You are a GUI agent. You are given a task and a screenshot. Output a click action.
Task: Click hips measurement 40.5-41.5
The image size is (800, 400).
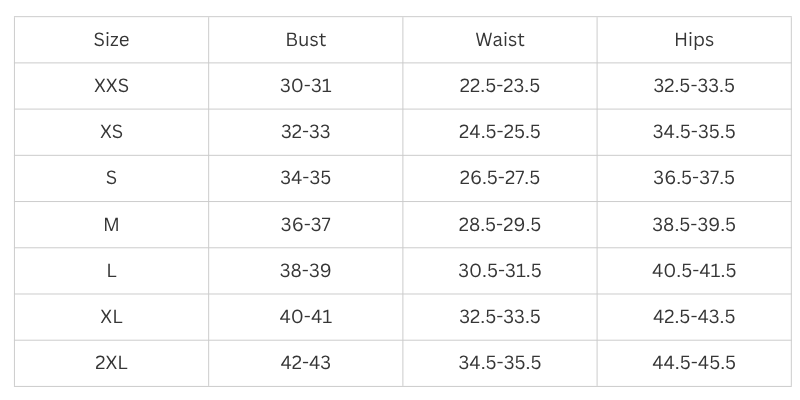pyautogui.click(x=694, y=271)
